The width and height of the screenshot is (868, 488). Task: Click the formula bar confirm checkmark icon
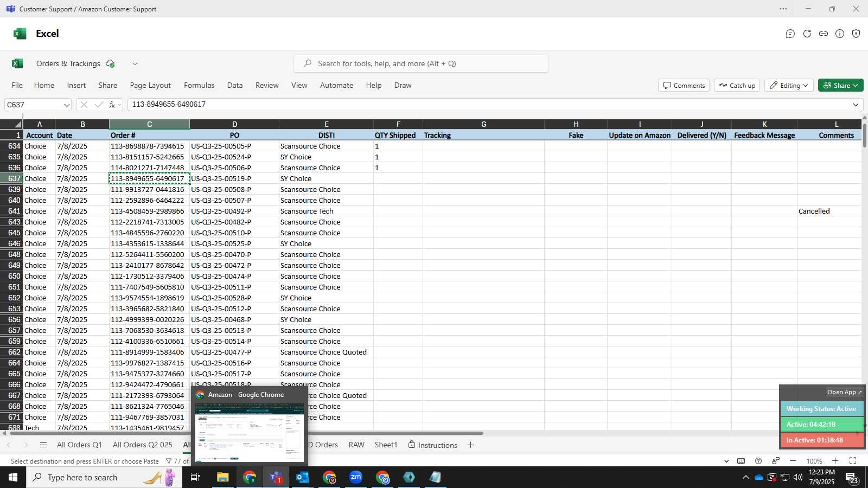[99, 105]
